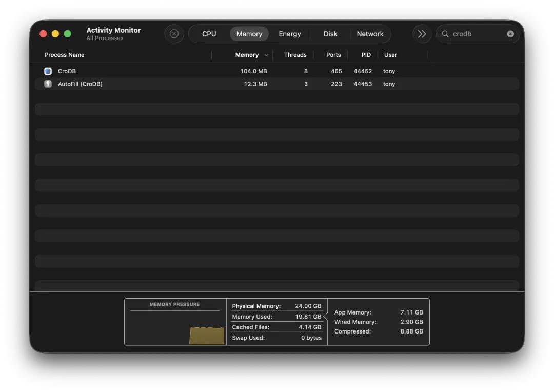Open the Network tab
The width and height of the screenshot is (554, 392).
point(370,34)
